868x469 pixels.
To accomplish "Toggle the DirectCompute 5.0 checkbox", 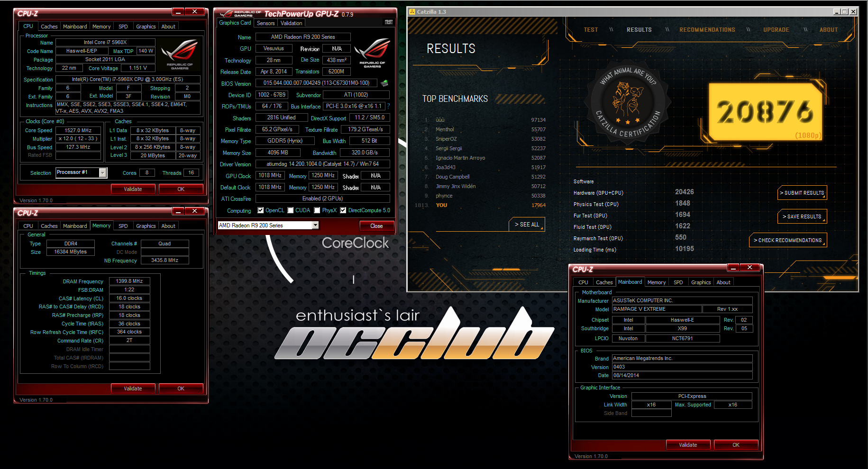I will [343, 210].
